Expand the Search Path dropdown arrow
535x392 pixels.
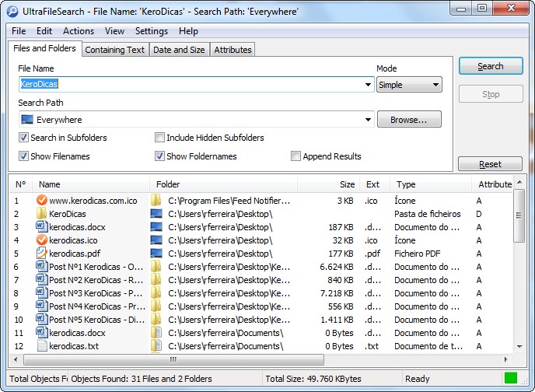368,120
